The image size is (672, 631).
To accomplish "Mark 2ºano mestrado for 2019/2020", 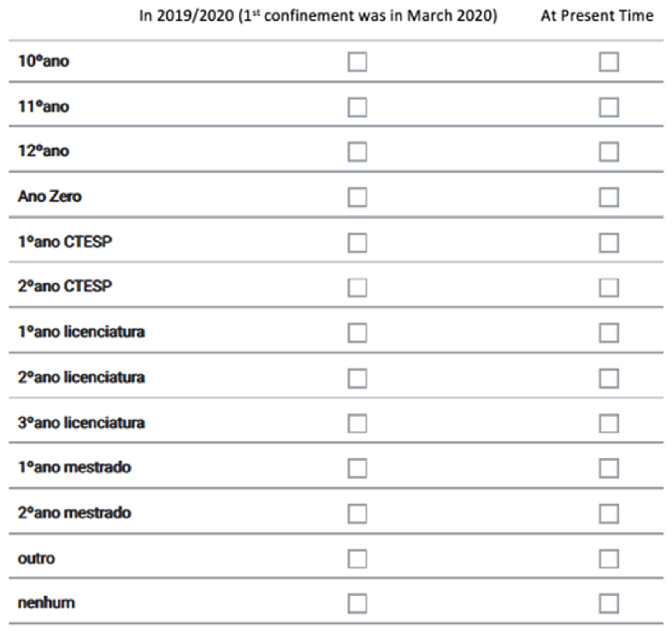I will coord(357,514).
